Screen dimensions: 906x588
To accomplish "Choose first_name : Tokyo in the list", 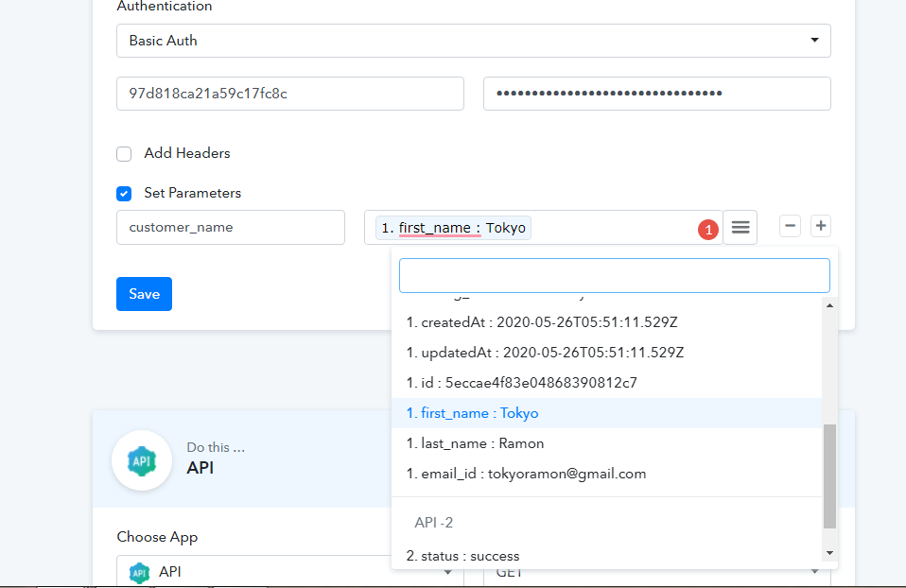I will [x=607, y=413].
